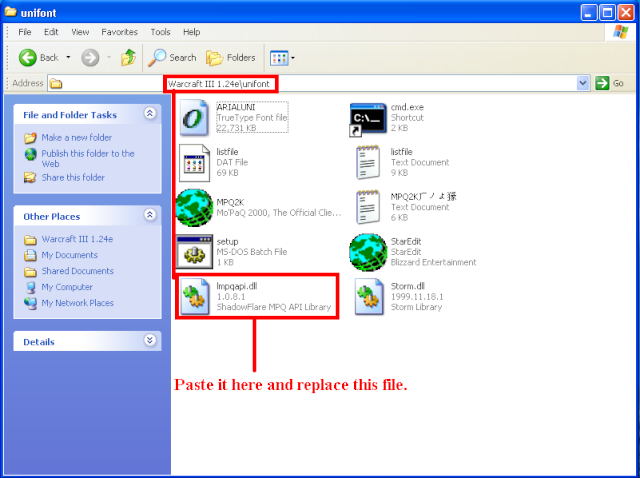640x478 pixels.
Task: Click the Warcraft III 1.24e folder icon
Action: point(30,240)
